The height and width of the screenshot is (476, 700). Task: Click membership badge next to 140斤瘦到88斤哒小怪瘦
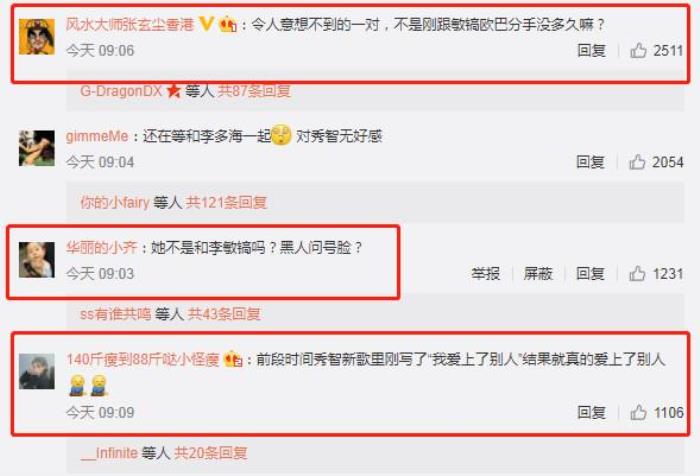(x=233, y=359)
